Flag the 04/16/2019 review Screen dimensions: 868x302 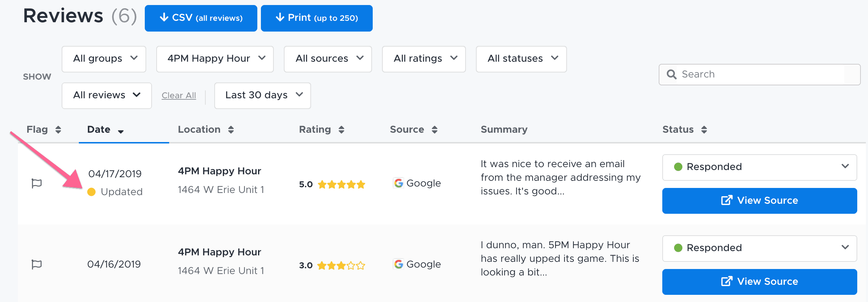[37, 264]
